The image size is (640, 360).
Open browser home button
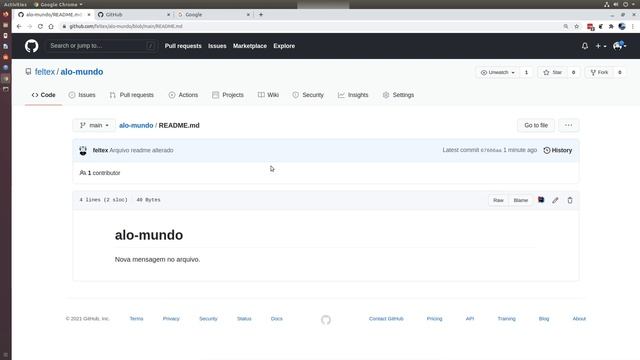(x=51, y=26)
